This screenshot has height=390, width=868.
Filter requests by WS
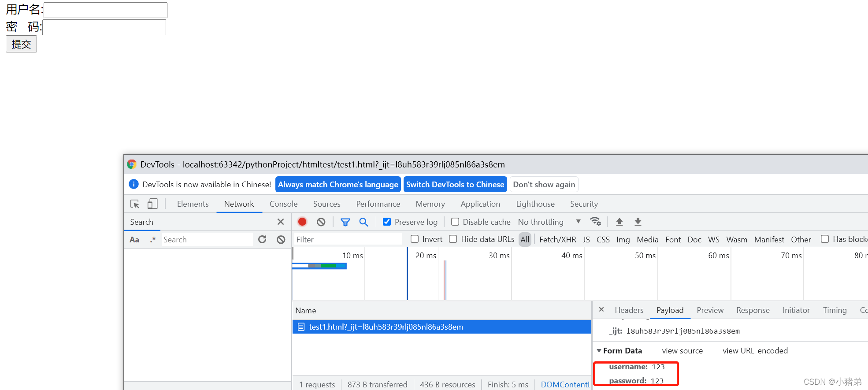point(714,239)
